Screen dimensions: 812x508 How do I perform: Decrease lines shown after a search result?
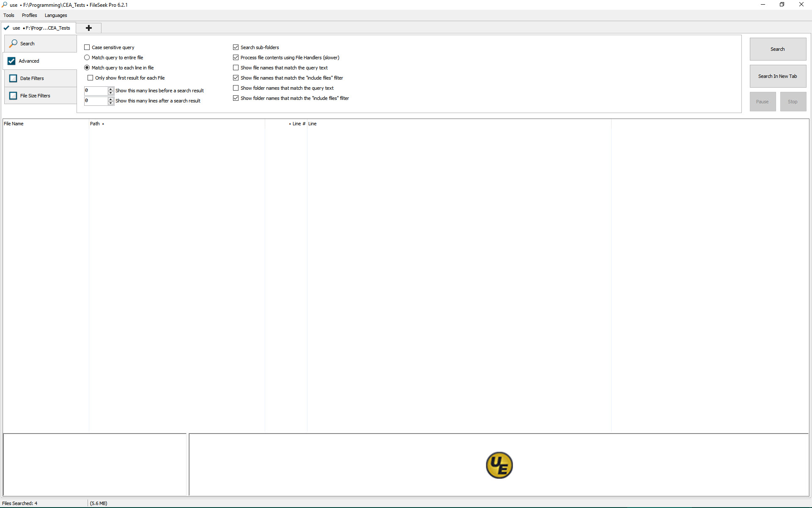[x=111, y=103]
